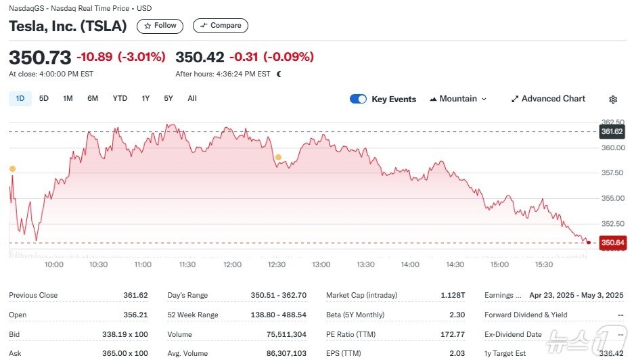Toggle the Key Events switch off

coord(358,99)
